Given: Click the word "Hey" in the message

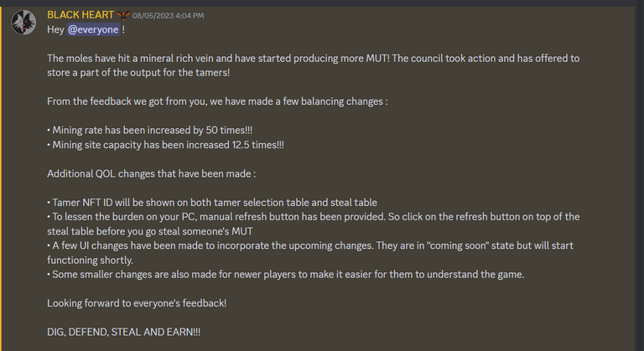Looking at the screenshot, I should point(55,29).
